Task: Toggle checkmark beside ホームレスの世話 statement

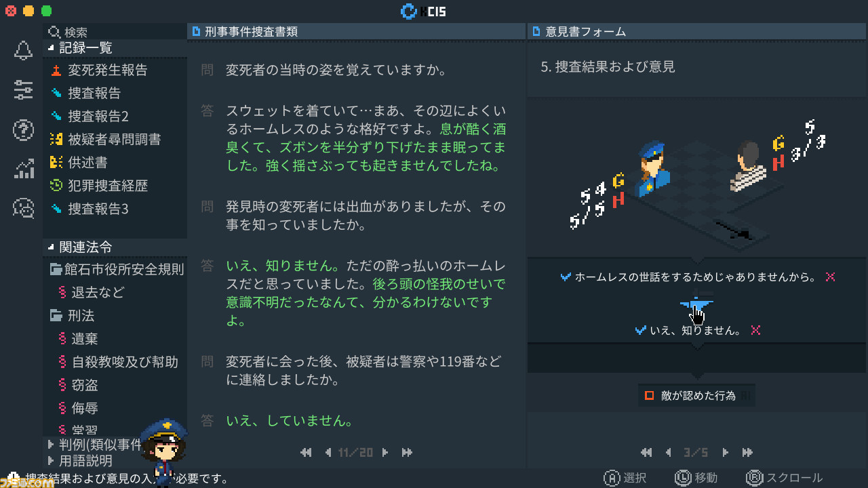Action: [566, 277]
